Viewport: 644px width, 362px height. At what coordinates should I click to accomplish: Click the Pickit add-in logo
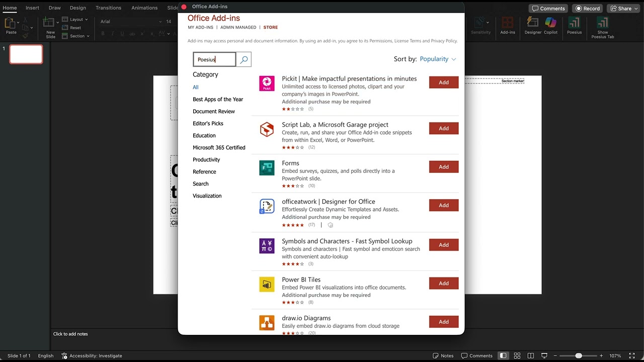pyautogui.click(x=267, y=83)
